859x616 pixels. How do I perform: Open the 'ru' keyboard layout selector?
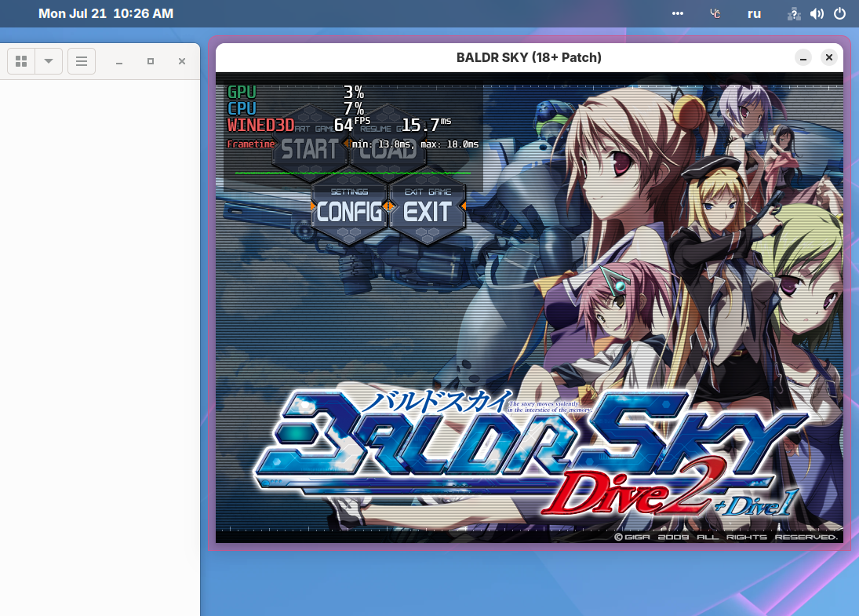(x=754, y=13)
